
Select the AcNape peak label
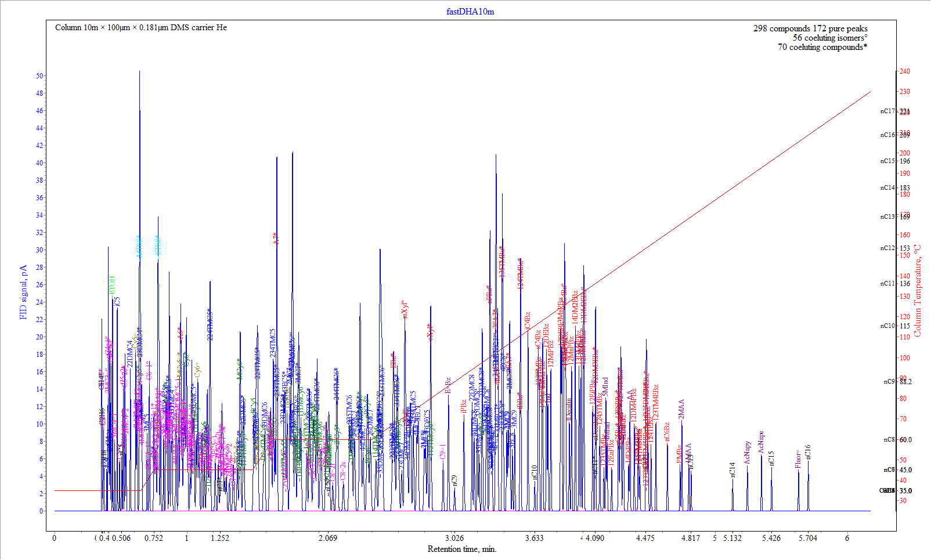(761, 442)
